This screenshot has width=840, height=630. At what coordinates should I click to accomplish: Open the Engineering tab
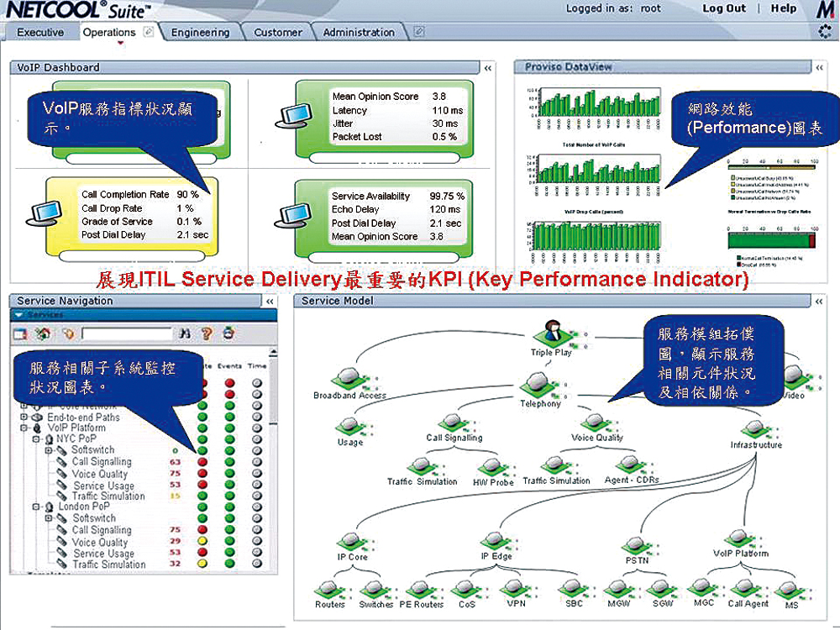pyautogui.click(x=201, y=33)
